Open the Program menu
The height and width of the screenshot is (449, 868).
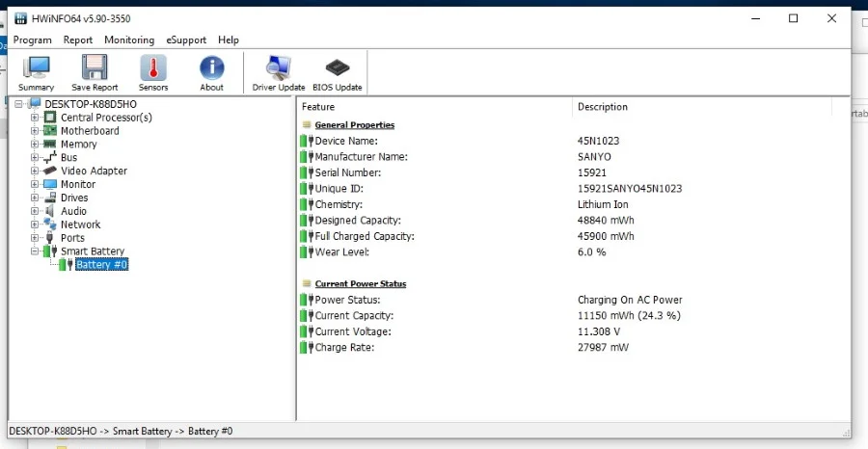[x=33, y=40]
